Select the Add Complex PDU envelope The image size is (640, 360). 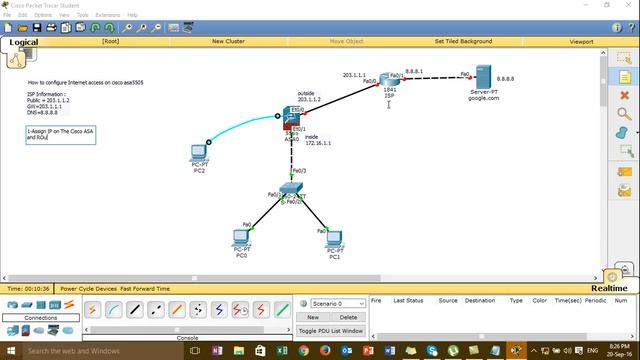(x=624, y=191)
